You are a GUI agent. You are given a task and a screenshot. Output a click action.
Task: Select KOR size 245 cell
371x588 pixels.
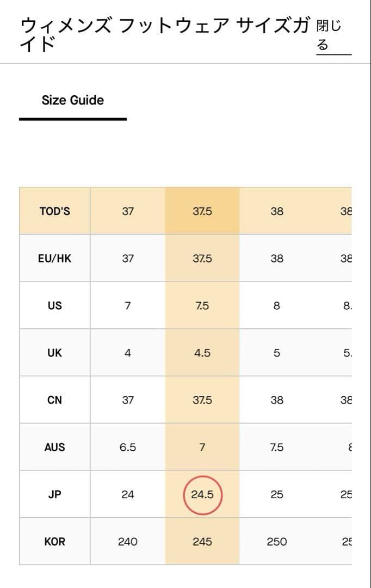pos(202,542)
